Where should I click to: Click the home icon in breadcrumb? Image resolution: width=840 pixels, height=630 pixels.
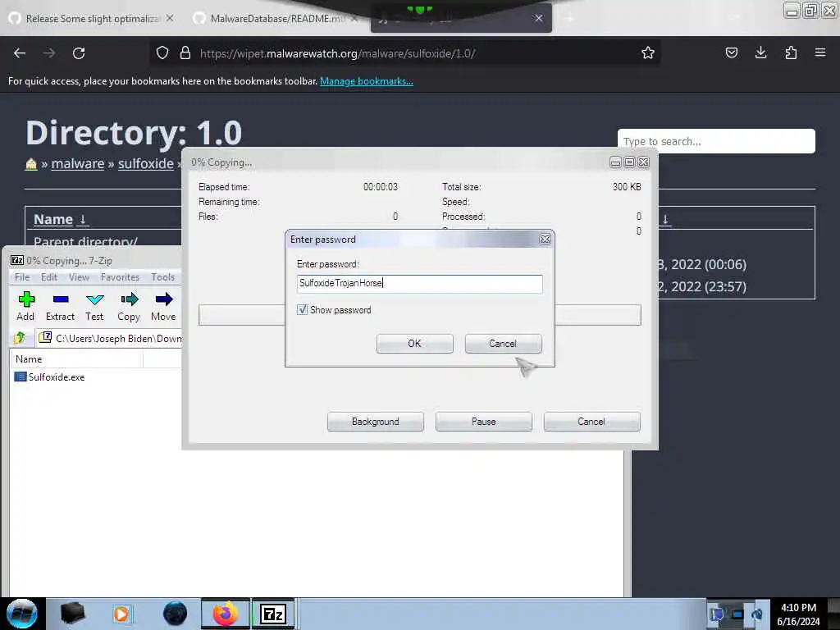click(31, 164)
